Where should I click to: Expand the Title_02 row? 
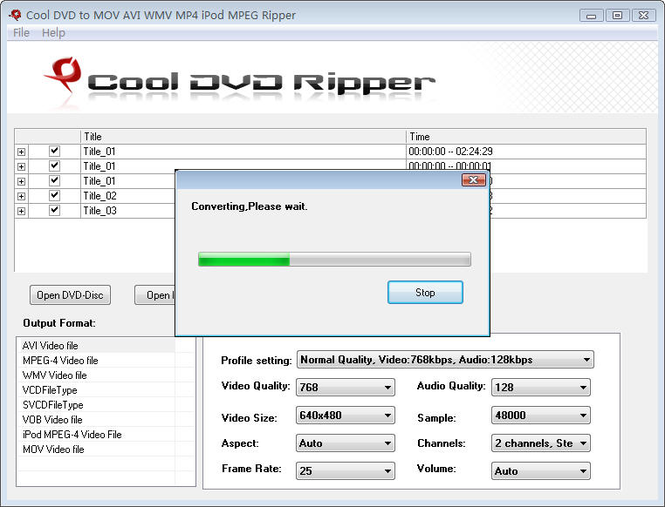tap(21, 196)
